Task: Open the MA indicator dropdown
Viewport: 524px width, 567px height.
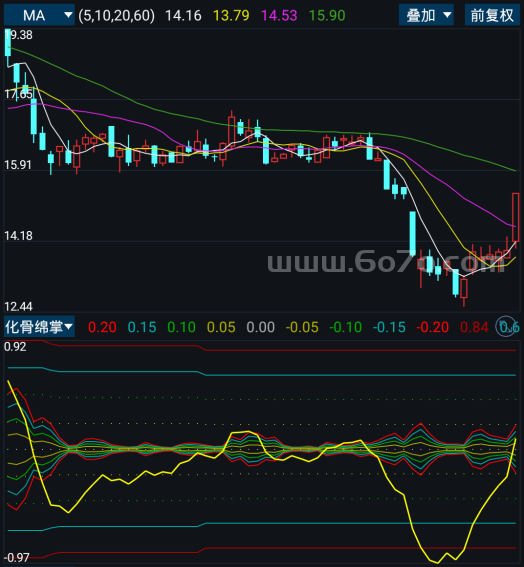Action: point(39,15)
